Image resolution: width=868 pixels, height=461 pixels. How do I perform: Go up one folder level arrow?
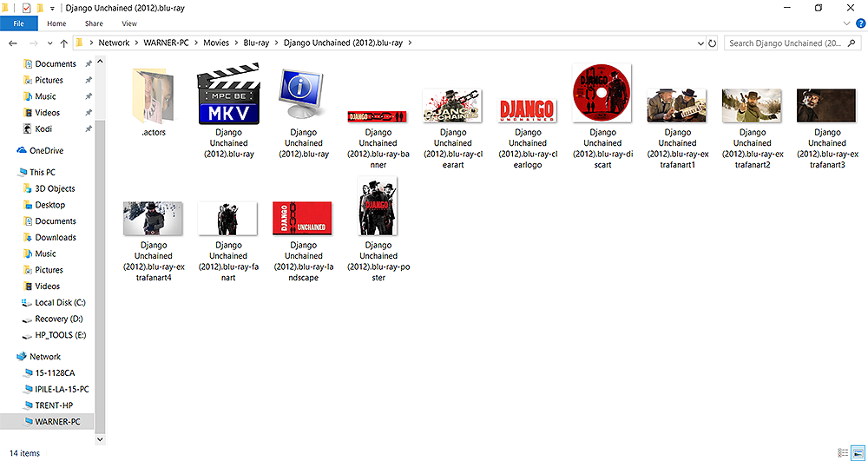click(x=63, y=43)
